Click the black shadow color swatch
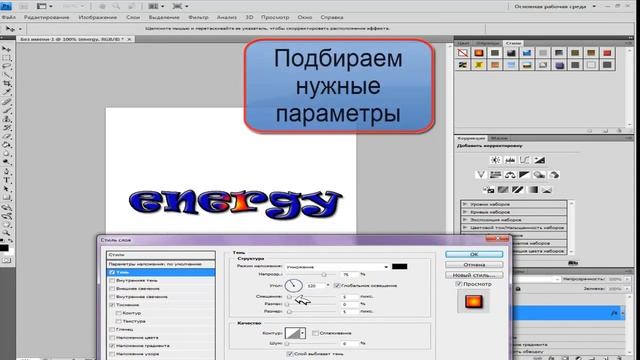The image size is (640, 360). tap(400, 267)
